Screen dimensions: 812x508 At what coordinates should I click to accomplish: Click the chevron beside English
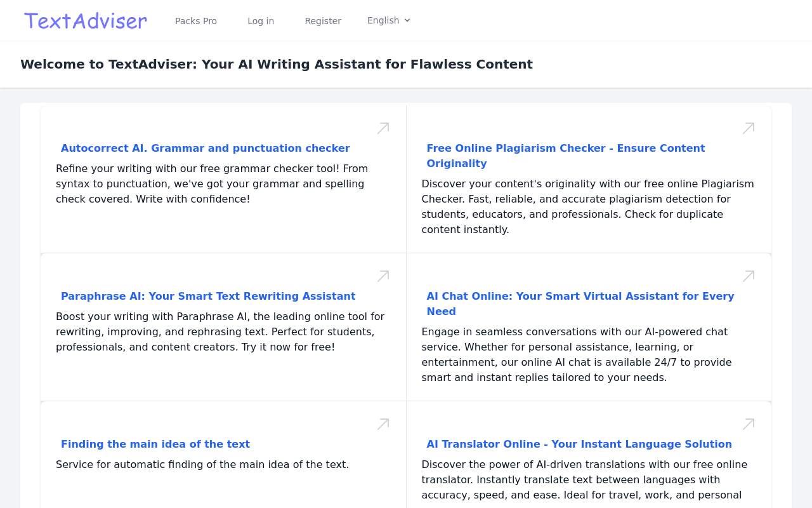407,20
